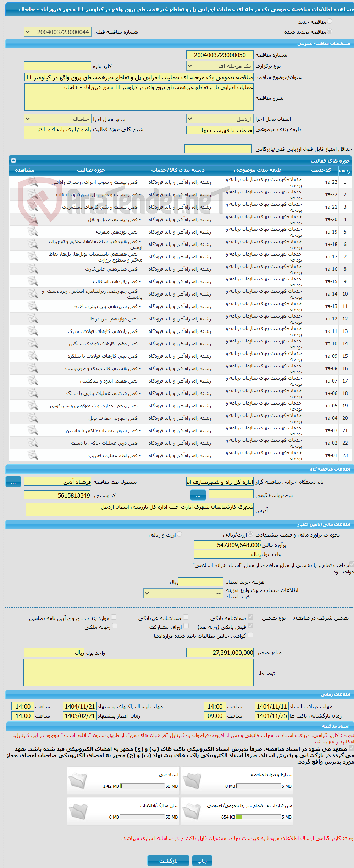The image size is (354, 868).
Task: Open the سایر مدارک/اطلاعات folder
Action: tap(78, 812)
